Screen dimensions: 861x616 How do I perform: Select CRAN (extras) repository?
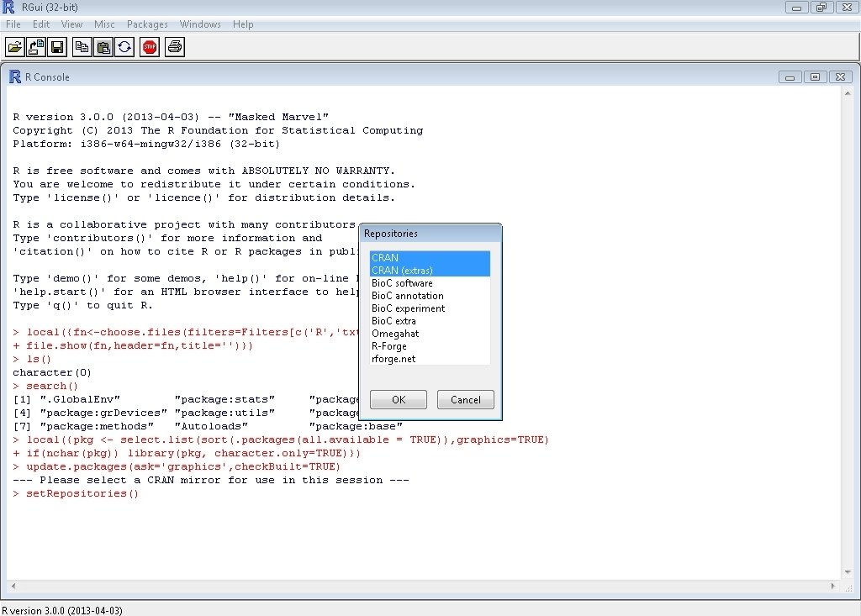pos(430,270)
